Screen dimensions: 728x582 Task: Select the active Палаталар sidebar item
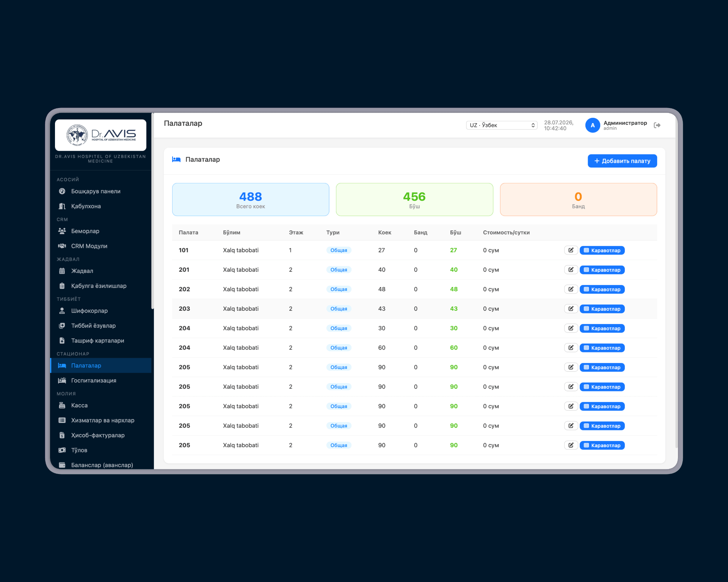[x=101, y=366]
